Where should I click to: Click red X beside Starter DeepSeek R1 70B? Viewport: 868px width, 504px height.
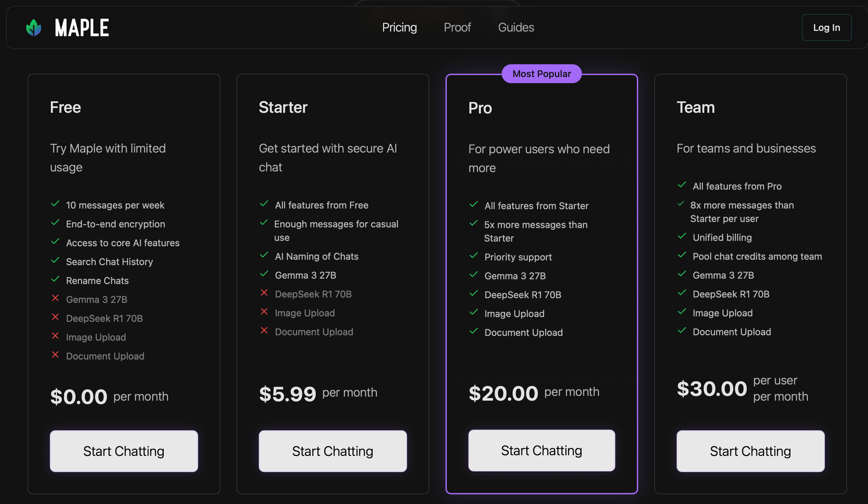pyautogui.click(x=264, y=293)
